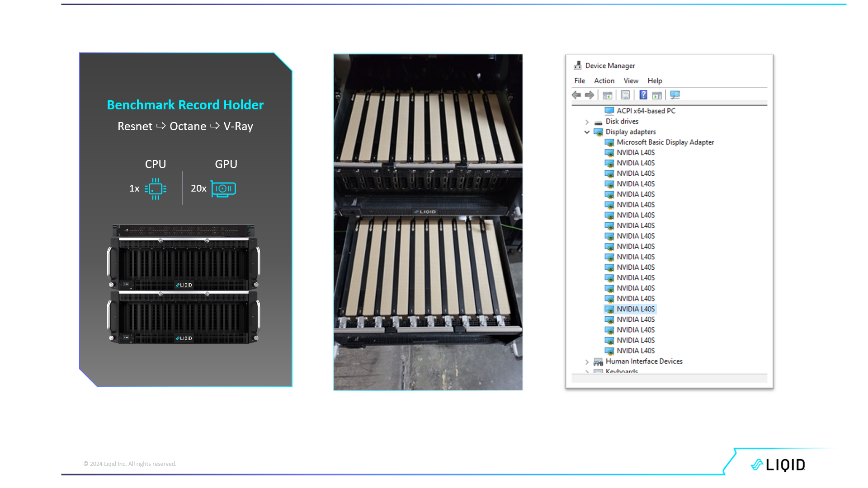
Task: Click the scan for hardware changes icon
Action: pos(675,95)
